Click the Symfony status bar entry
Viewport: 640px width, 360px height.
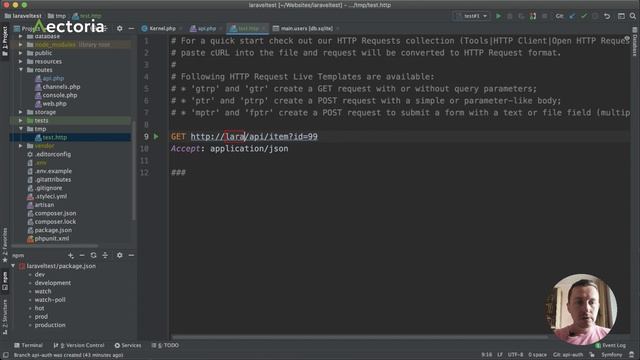611,355
